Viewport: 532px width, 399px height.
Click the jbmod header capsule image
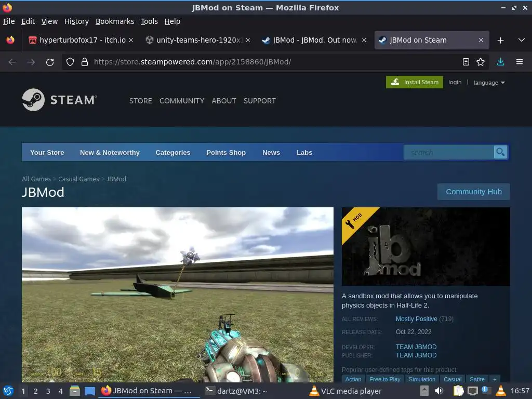426,246
